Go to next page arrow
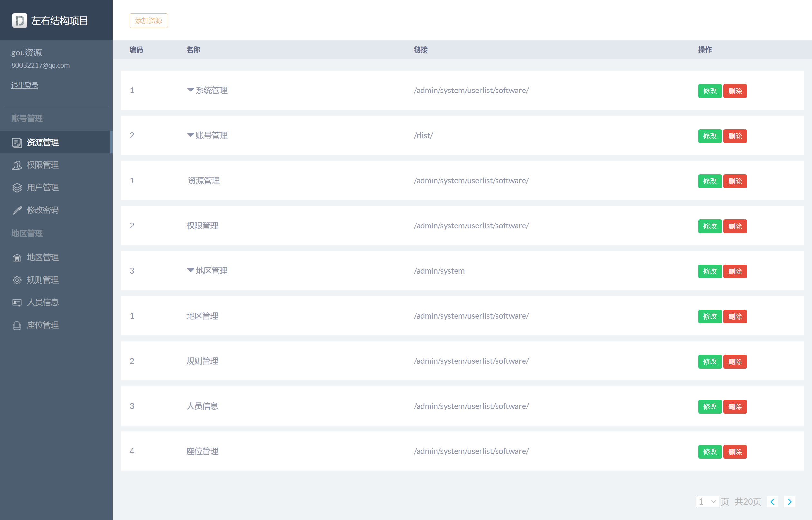 pos(789,501)
